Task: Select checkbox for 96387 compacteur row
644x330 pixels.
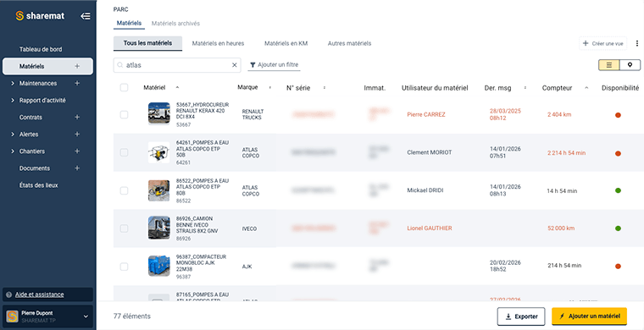Action: click(x=124, y=267)
